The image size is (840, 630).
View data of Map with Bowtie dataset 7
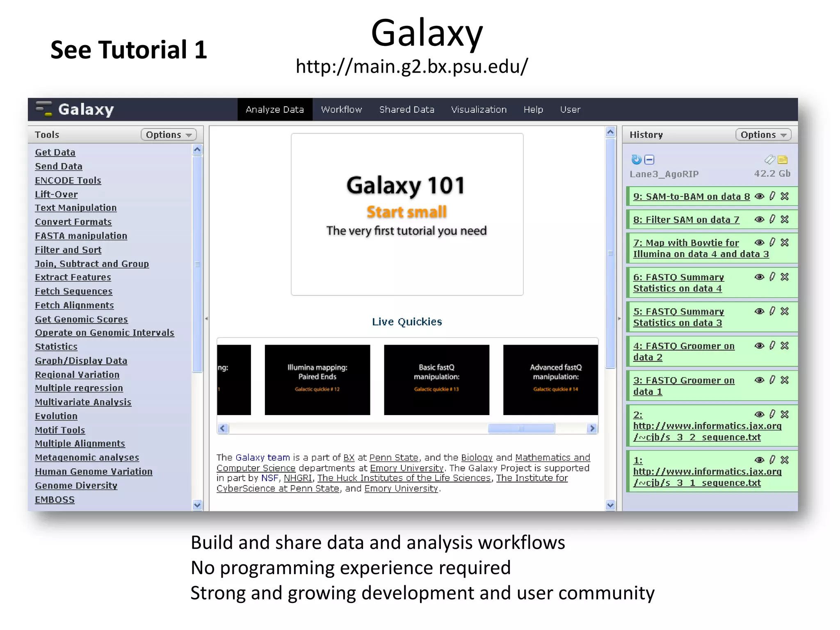point(760,242)
